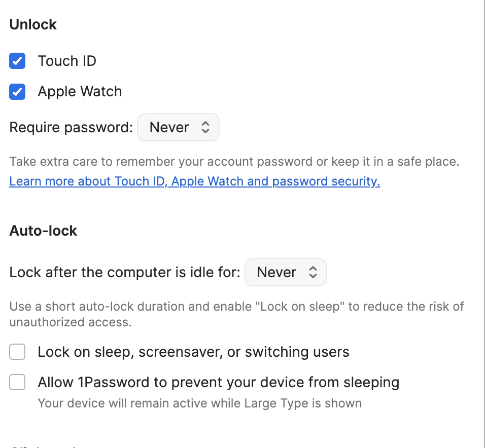
Task: Click the "Allow 1Password to prevent" label text
Action: point(218,382)
